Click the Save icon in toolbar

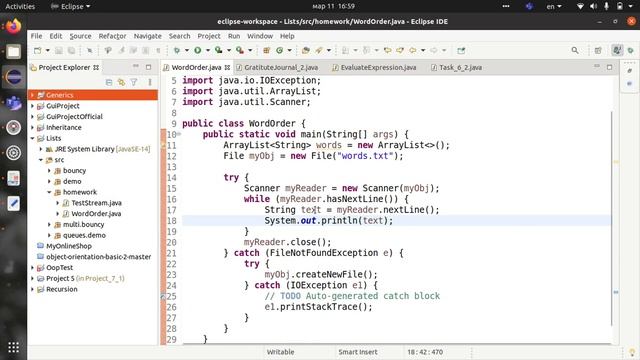[59, 51]
